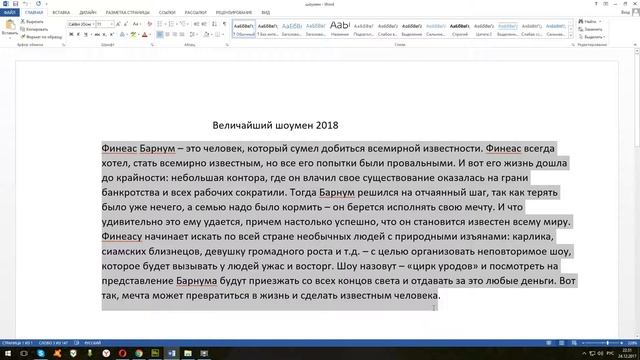
Task: Align text right
Action: pos(175,35)
